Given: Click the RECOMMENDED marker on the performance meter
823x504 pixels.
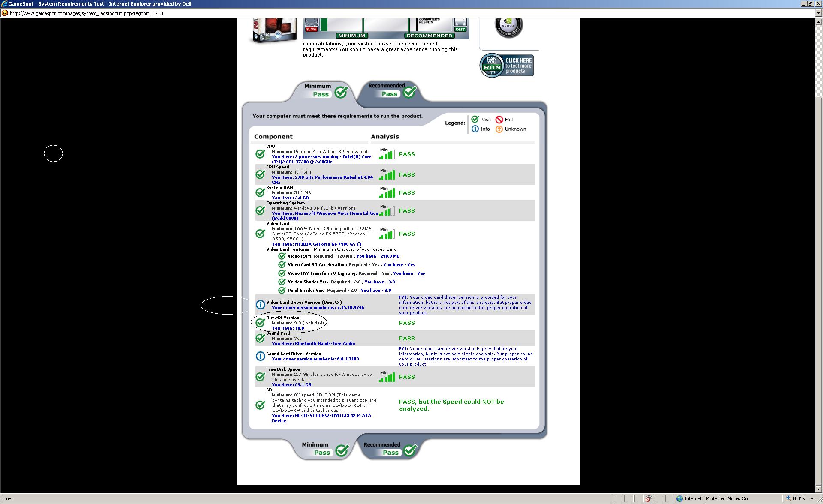Looking at the screenshot, I should pos(429,36).
